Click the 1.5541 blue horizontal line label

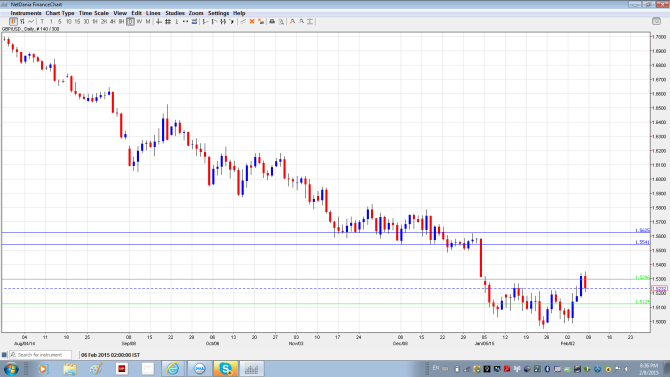click(642, 242)
